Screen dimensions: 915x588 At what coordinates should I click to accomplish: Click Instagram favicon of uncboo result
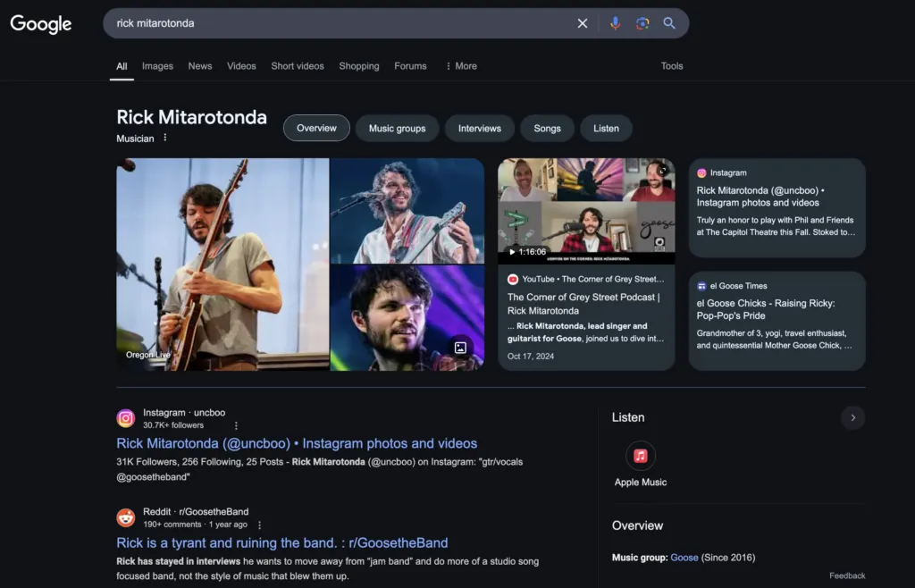coord(125,418)
